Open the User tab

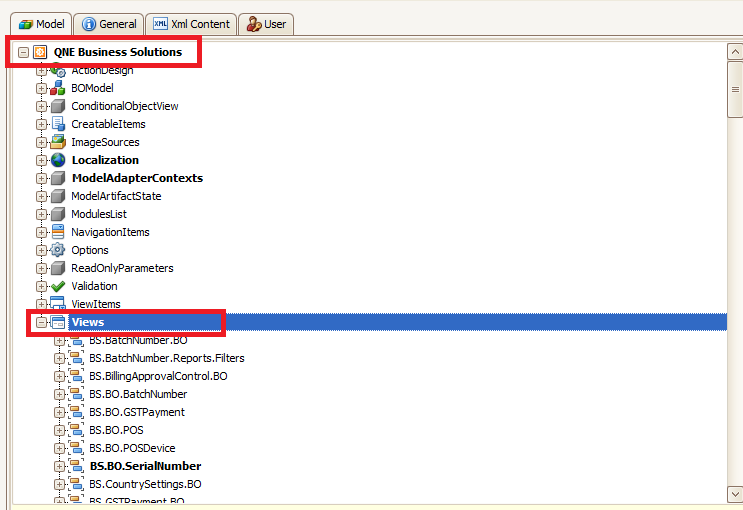click(x=266, y=24)
